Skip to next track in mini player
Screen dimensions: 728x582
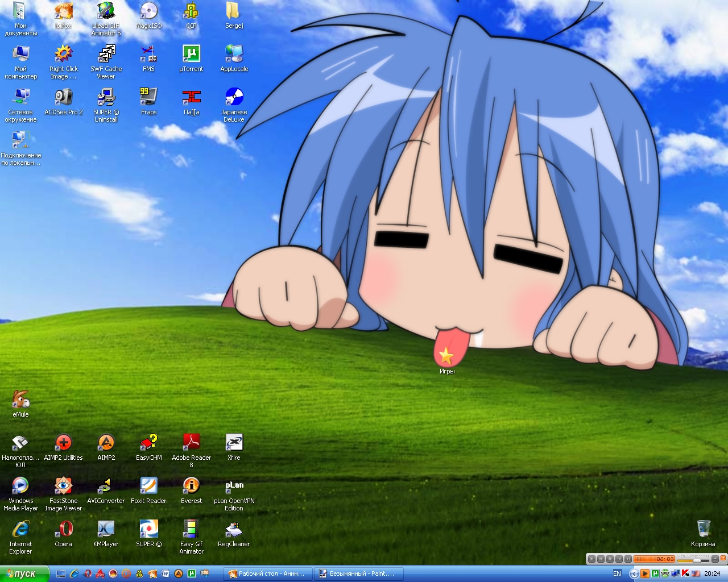tap(628, 559)
